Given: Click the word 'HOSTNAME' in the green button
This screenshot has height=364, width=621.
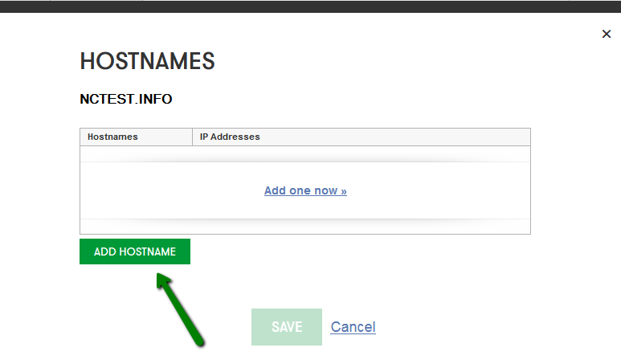Looking at the screenshot, I should click(147, 252).
